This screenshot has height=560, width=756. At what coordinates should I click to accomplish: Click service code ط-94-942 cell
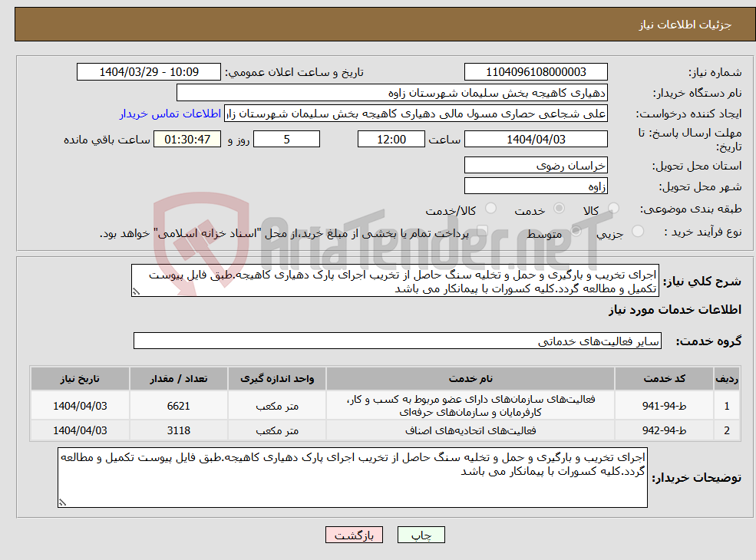(664, 430)
